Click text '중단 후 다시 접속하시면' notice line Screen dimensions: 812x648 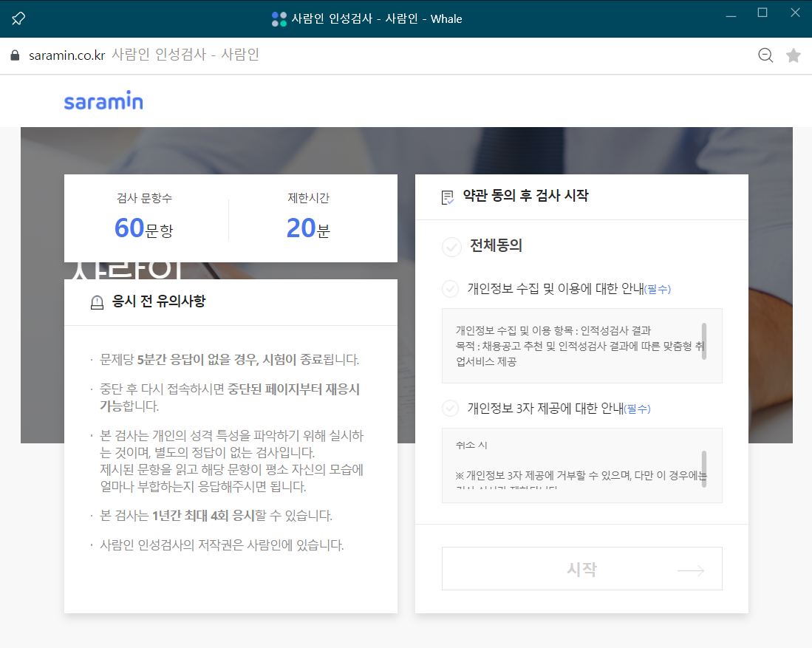coord(163,389)
